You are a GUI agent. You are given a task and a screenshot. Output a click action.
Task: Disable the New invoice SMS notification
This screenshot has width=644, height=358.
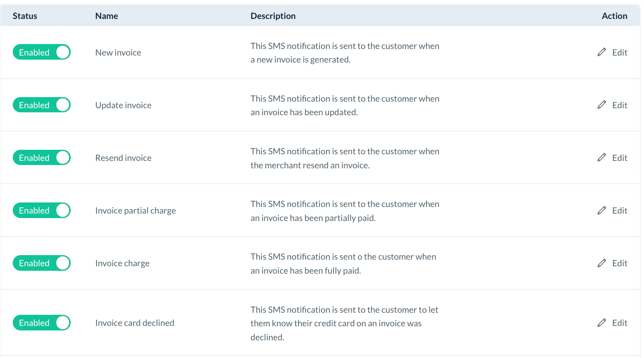(x=42, y=52)
